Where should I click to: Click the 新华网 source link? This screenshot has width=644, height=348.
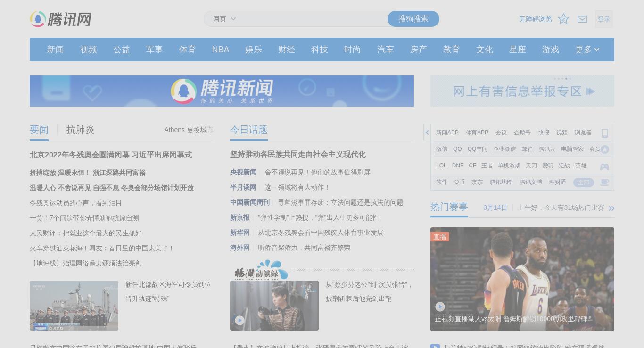click(x=240, y=232)
